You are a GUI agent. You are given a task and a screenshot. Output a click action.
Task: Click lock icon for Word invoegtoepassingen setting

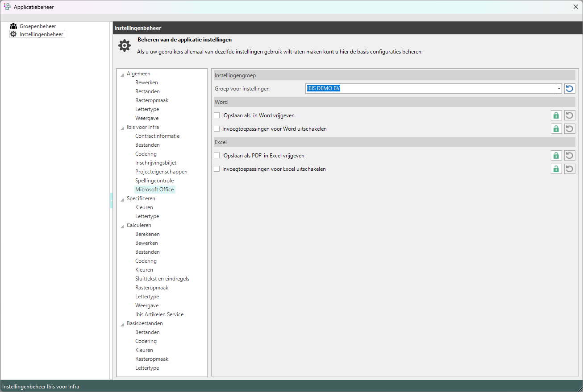click(x=556, y=129)
